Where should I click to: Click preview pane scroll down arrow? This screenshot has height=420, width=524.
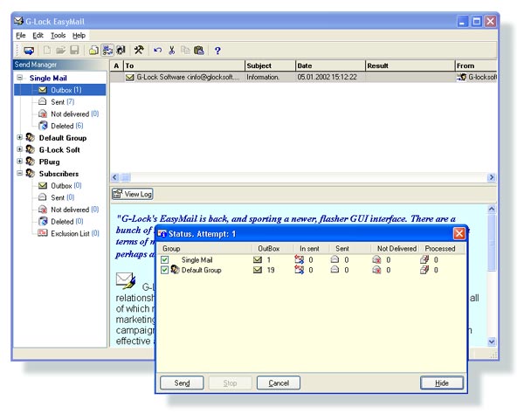[x=492, y=341]
